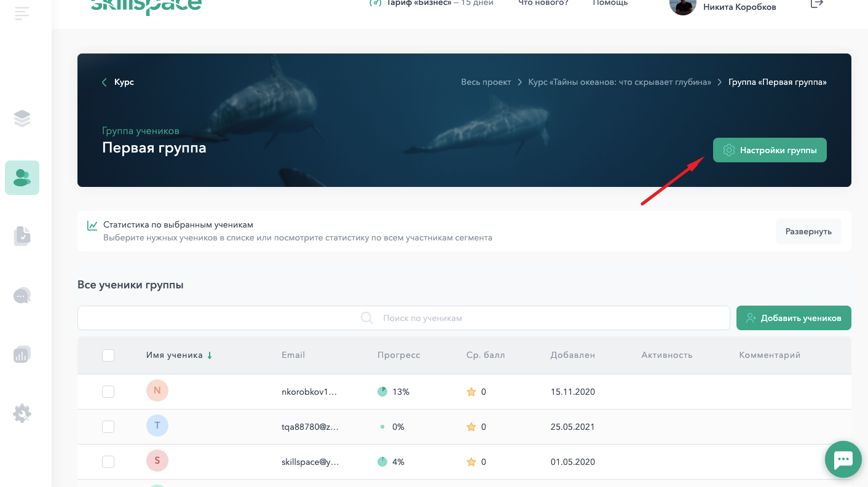Open Весь проект breadcrumb

coord(486,82)
